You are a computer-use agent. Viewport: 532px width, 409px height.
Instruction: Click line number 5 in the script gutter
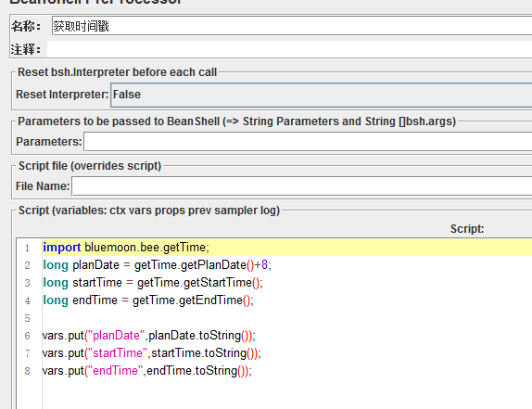pos(27,318)
